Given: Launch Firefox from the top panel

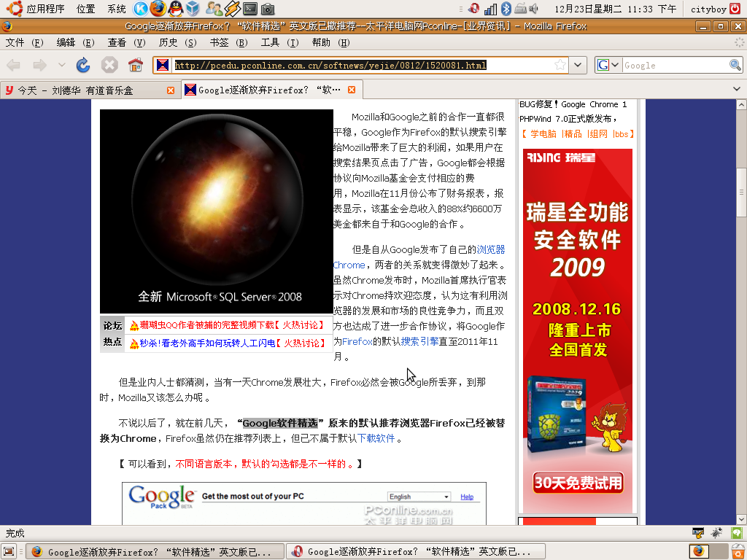Looking at the screenshot, I should [x=158, y=9].
